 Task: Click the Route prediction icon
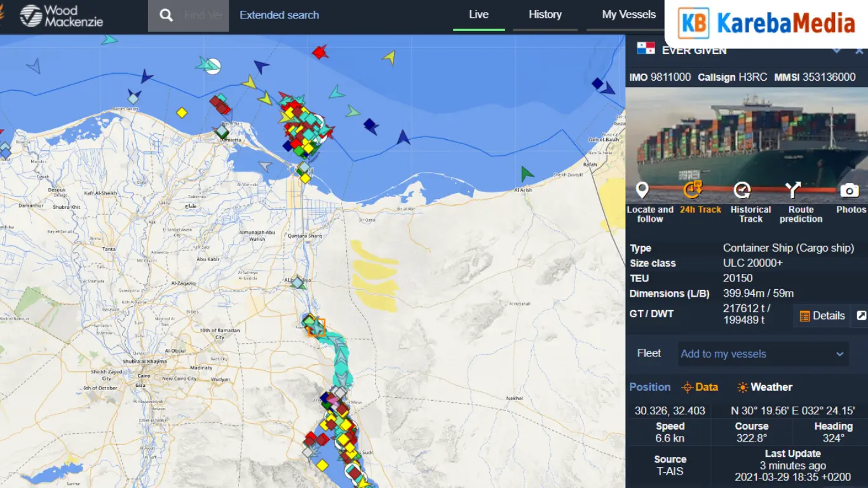(792, 190)
